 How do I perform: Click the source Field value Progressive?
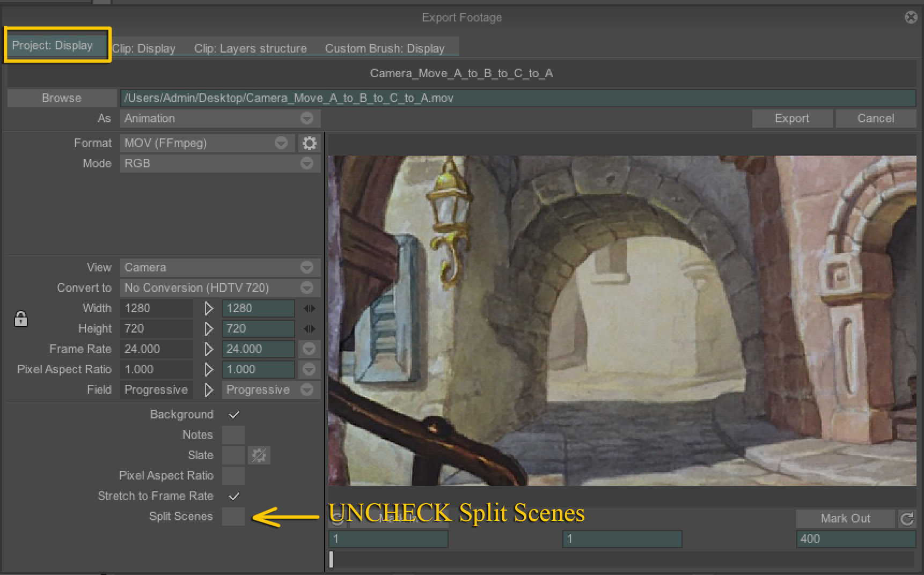156,390
